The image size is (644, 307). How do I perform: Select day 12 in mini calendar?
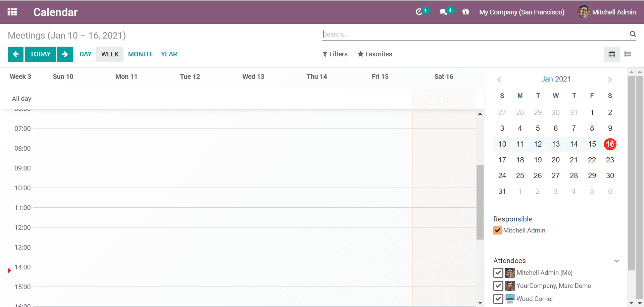point(538,144)
